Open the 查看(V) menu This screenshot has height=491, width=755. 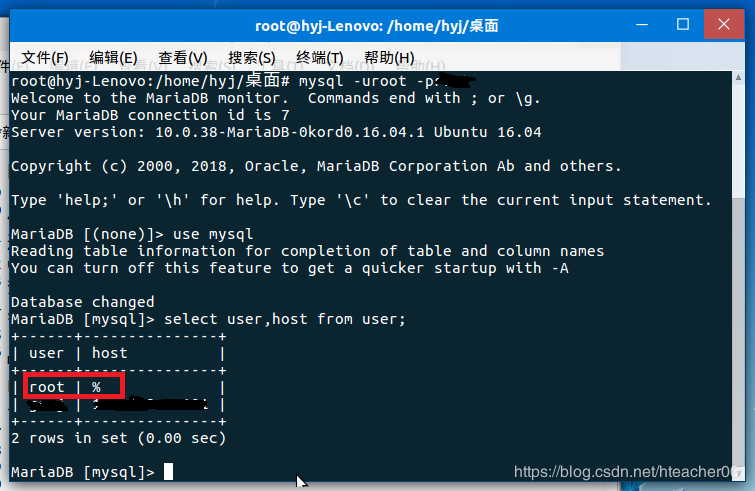point(182,57)
